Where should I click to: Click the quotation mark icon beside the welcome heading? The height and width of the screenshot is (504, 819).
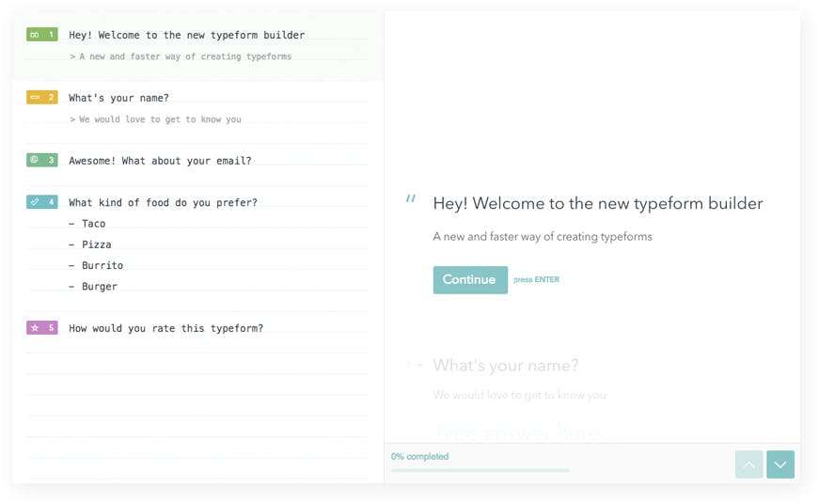(x=410, y=199)
